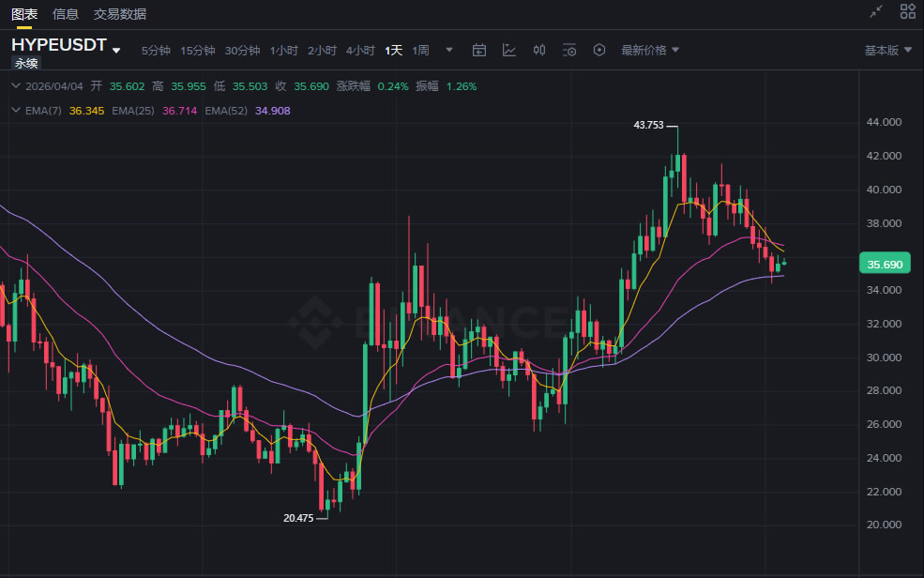Open the technical indicators settings icon
The width and height of the screenshot is (924, 578).
[569, 50]
